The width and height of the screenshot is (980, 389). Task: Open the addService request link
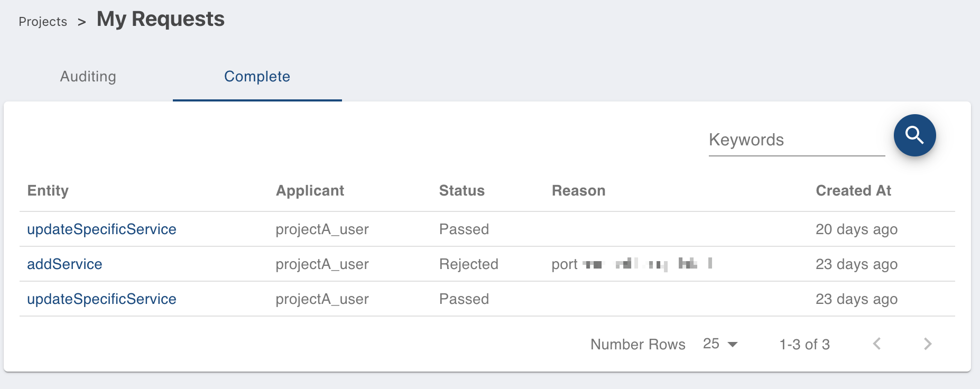[x=64, y=264]
